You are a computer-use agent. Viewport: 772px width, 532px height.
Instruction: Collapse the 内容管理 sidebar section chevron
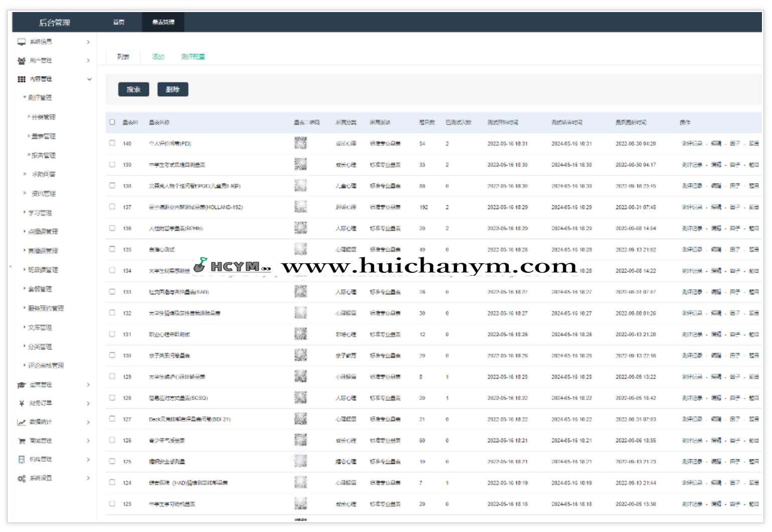coord(89,79)
